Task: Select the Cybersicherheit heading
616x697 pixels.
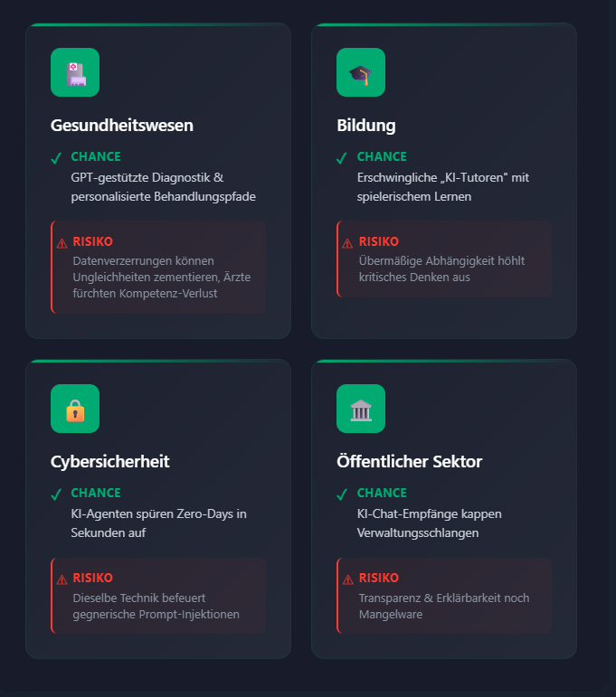Action: coord(109,462)
